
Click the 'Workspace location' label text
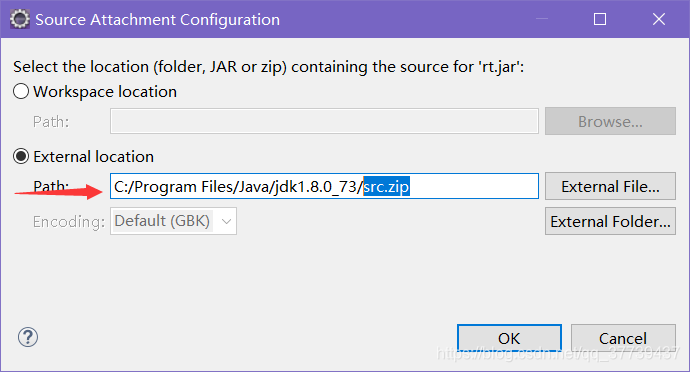pos(105,92)
